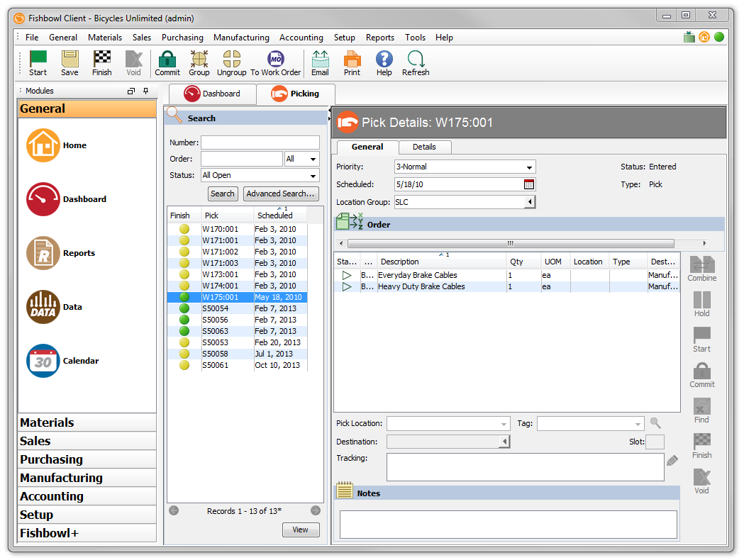Click the Start side button in Pick Details
This screenshot has height=560, width=744.
pos(702,340)
